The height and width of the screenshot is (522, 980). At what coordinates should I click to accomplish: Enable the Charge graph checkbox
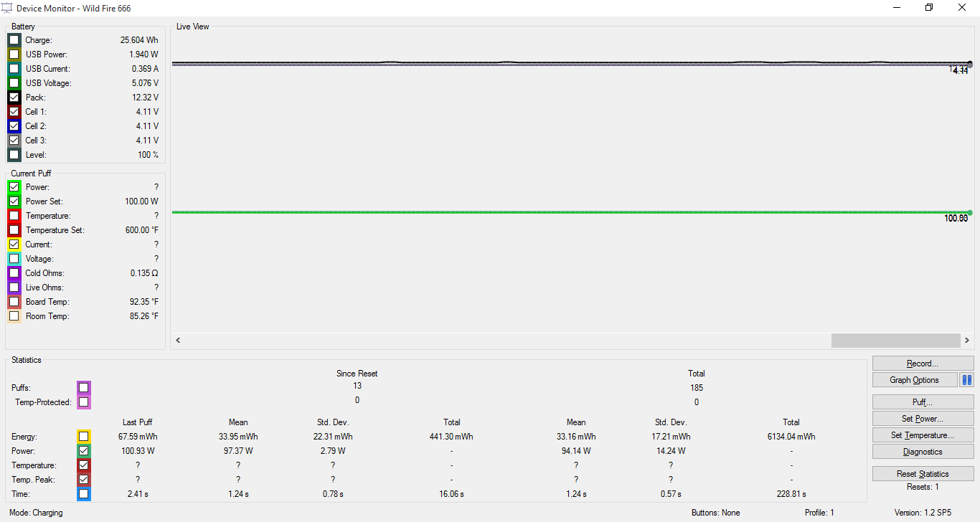click(14, 40)
